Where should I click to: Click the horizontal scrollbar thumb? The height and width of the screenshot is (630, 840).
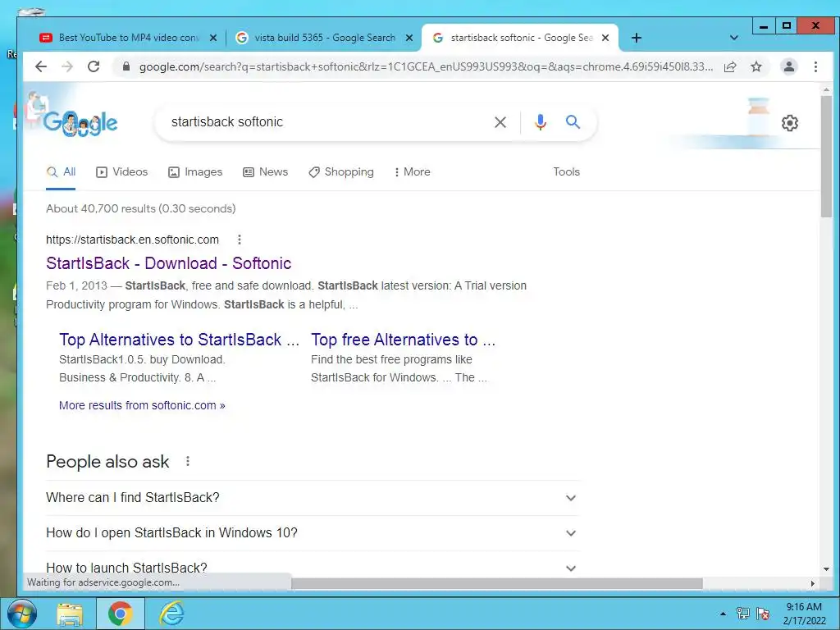(x=496, y=583)
